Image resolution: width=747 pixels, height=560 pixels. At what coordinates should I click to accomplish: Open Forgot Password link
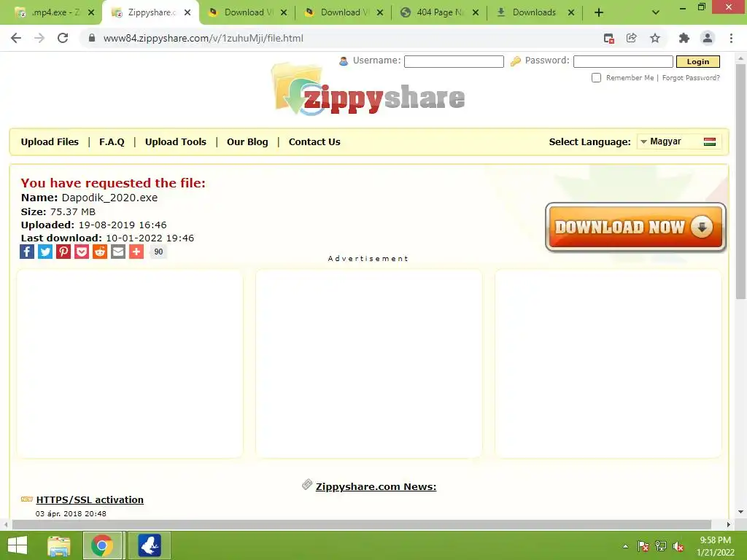pyautogui.click(x=691, y=77)
